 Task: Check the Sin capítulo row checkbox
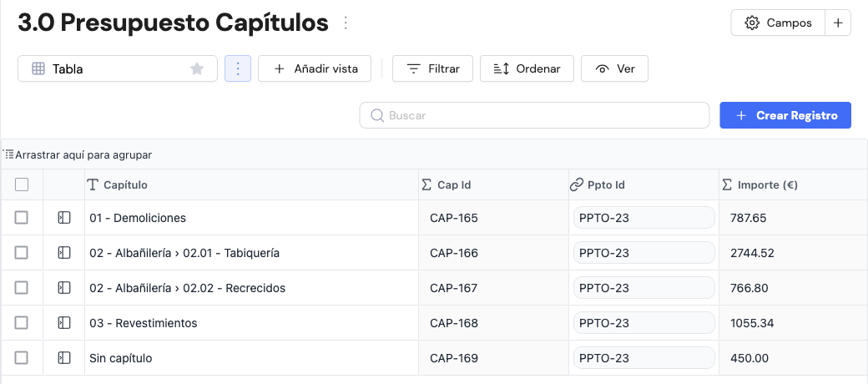(x=21, y=358)
